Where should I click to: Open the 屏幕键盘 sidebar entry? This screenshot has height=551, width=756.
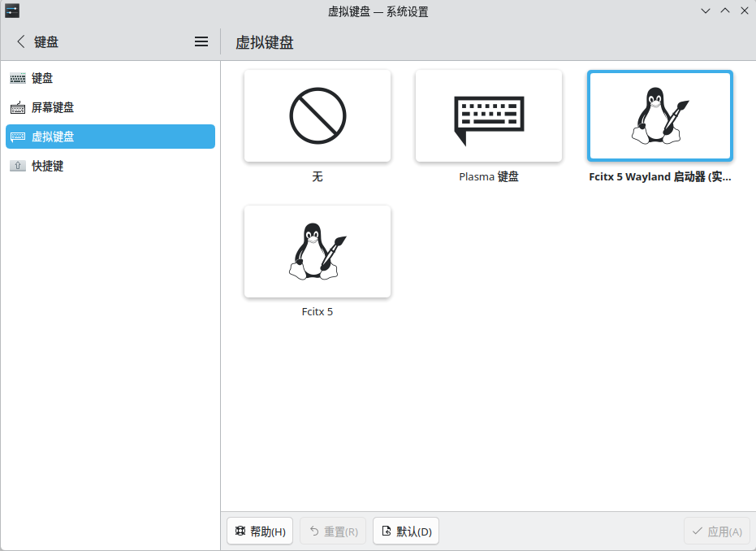pos(110,107)
